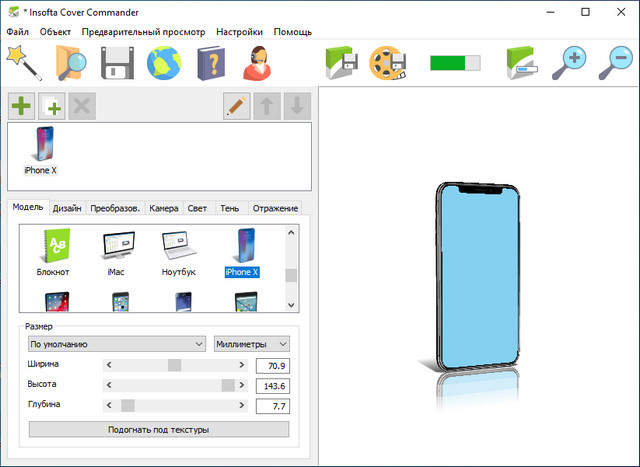
Task: Open the "Миллиметры" units dropdown
Action: coord(252,344)
